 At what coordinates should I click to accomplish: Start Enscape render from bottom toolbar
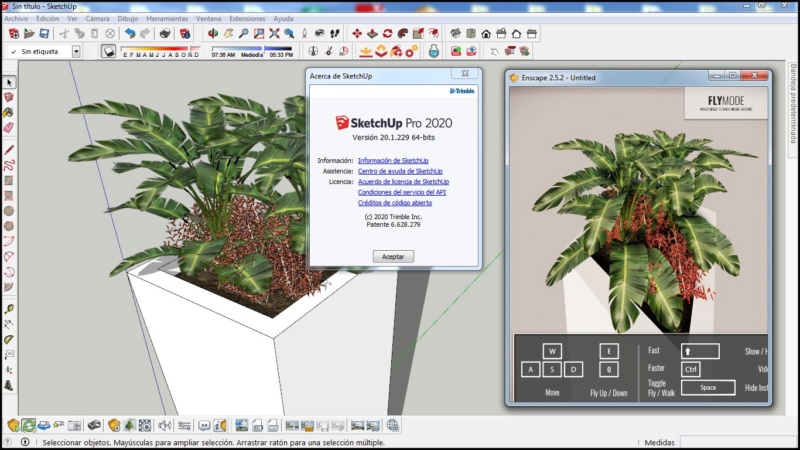pos(13,425)
